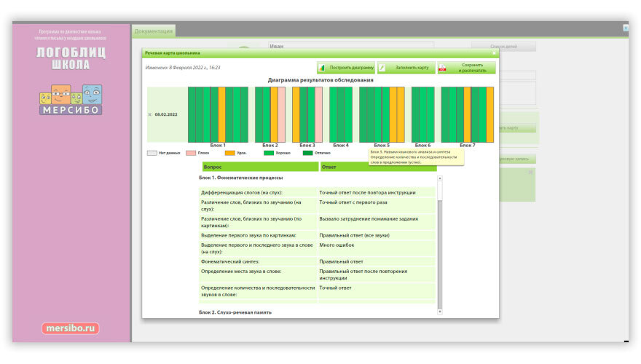
Task: Close the Речевая карта школьника dialog
Action: [x=493, y=53]
